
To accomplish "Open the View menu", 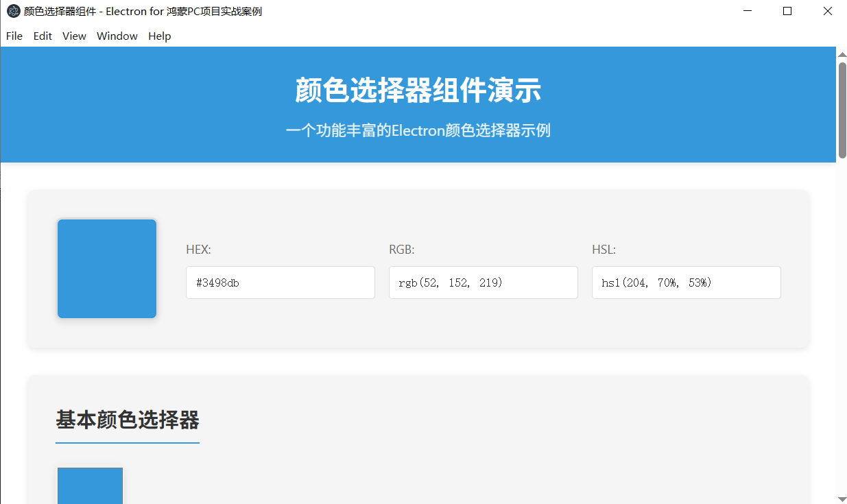I will coord(73,36).
